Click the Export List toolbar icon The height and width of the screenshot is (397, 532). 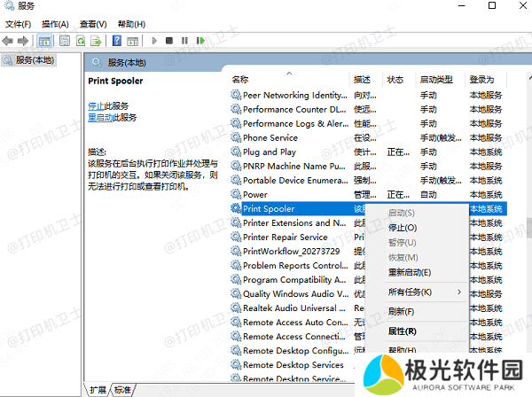point(95,41)
